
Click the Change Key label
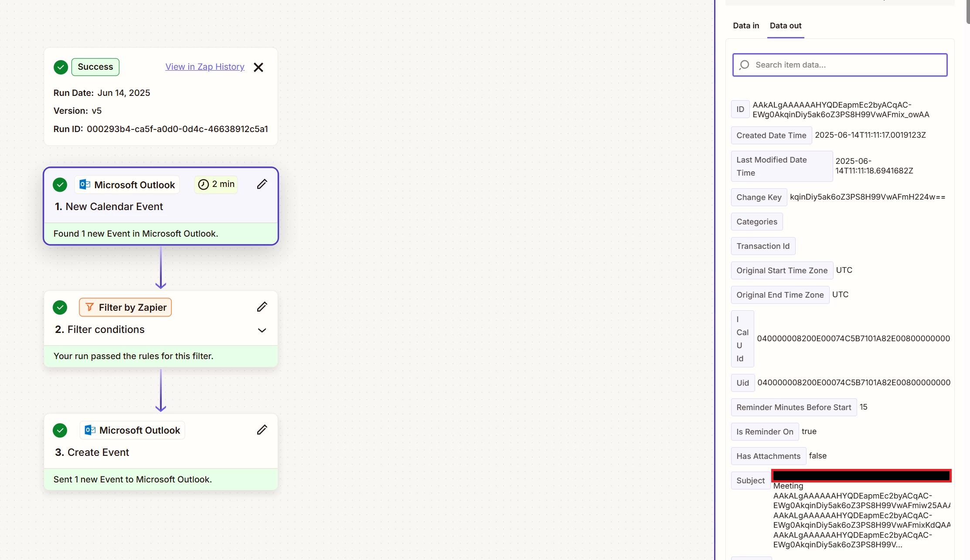click(759, 197)
